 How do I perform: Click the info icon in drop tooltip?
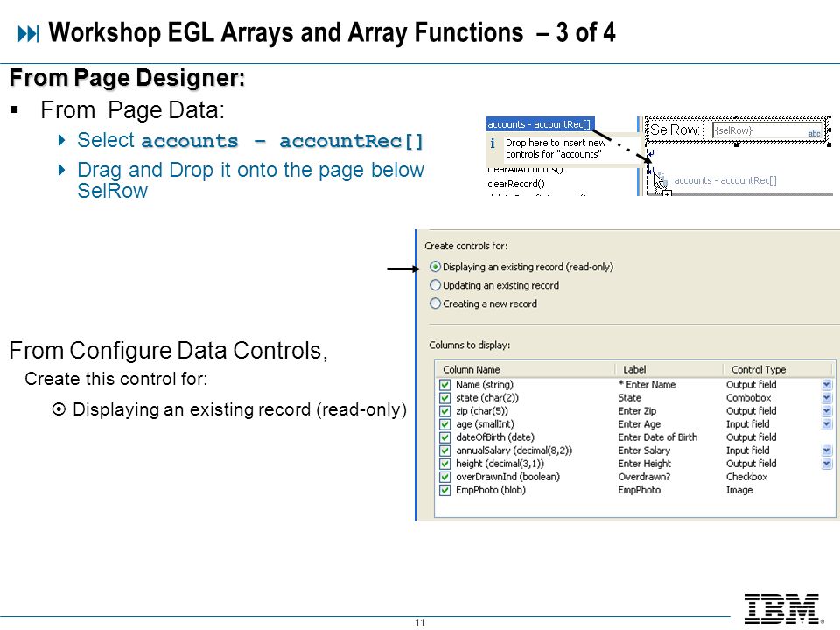tap(493, 143)
